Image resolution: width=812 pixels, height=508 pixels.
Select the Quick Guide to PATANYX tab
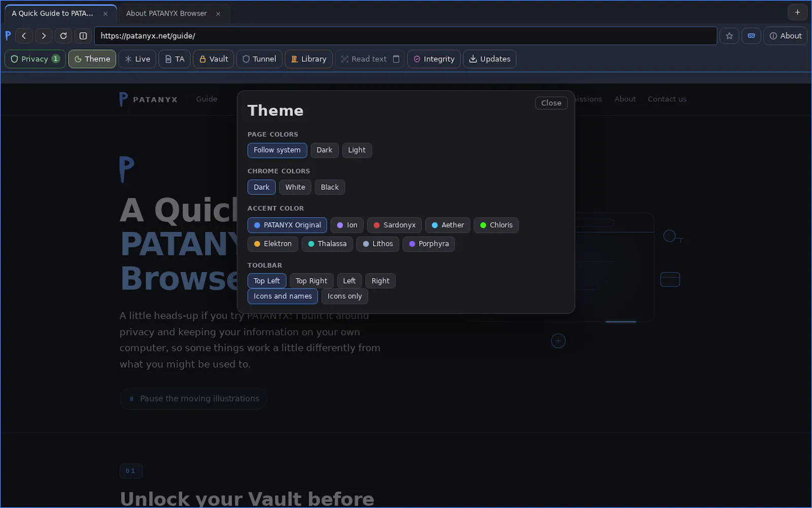(52, 14)
